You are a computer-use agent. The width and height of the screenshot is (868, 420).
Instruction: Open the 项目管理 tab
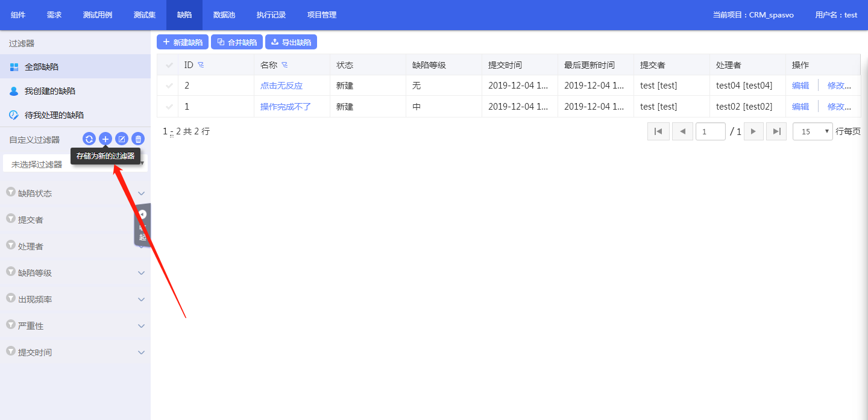point(322,15)
